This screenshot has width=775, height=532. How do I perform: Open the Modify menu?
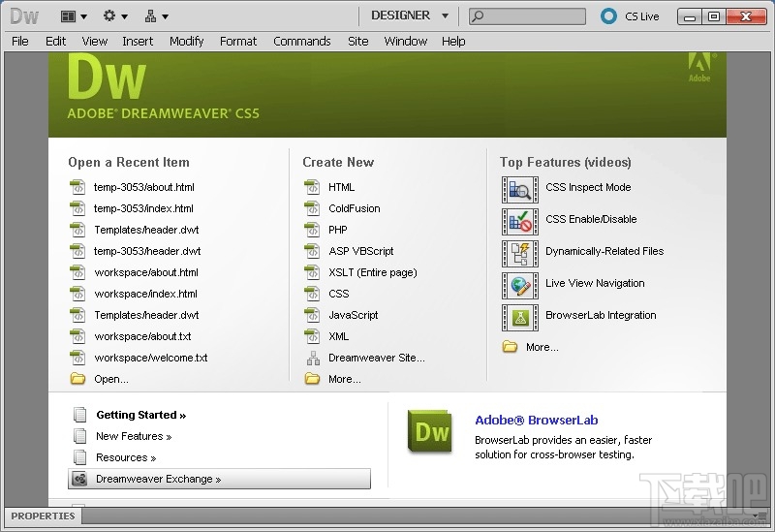coord(186,41)
